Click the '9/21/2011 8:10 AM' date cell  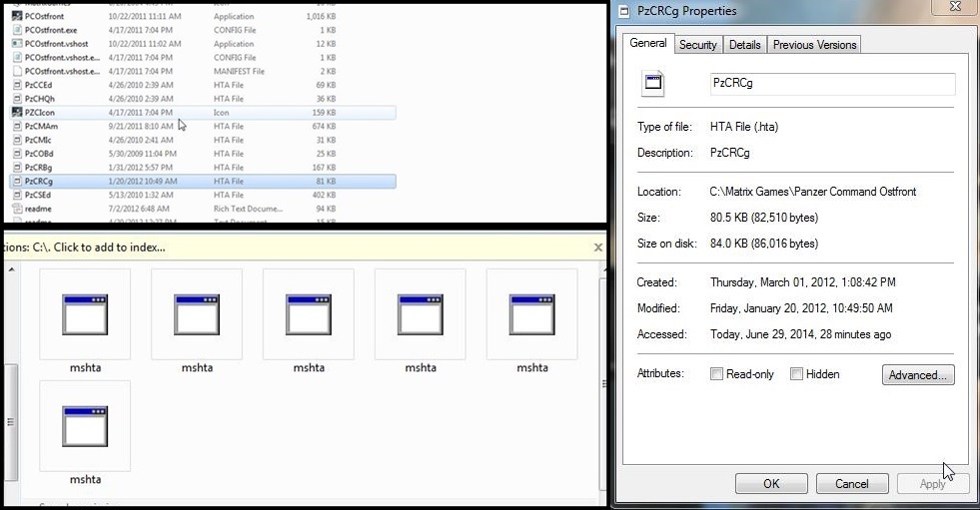141,126
